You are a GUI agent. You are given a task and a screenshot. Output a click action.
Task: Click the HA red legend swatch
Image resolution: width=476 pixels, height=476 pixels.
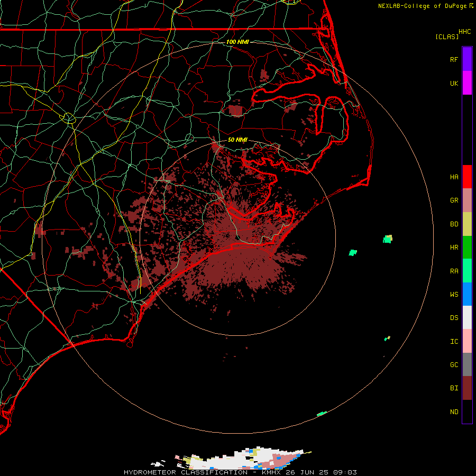(x=467, y=177)
